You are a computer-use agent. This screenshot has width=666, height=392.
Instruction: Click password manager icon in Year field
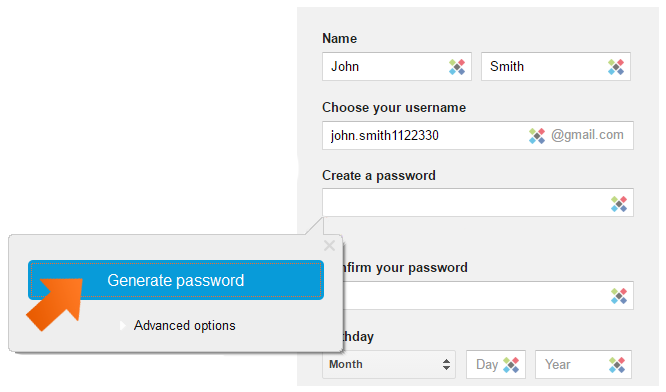tap(617, 365)
